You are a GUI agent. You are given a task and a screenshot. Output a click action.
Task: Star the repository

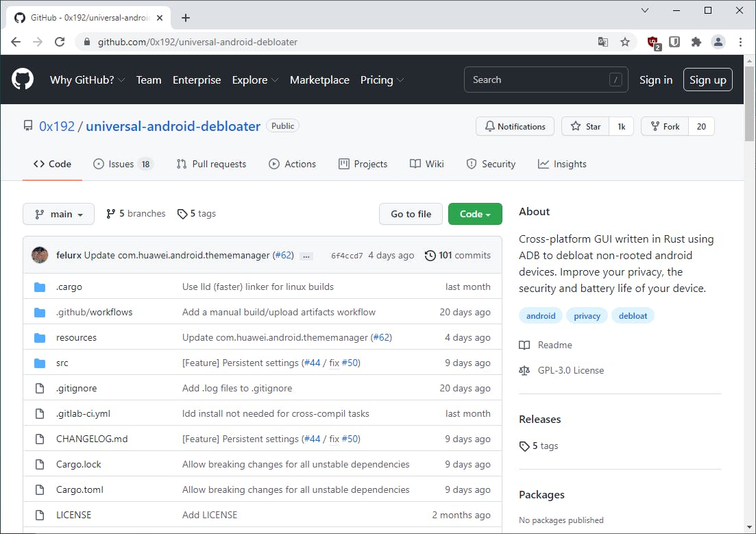click(x=585, y=126)
